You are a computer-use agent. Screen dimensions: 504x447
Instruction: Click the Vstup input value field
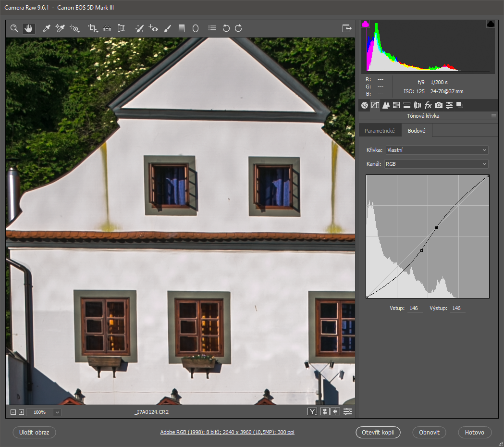[x=415, y=308]
